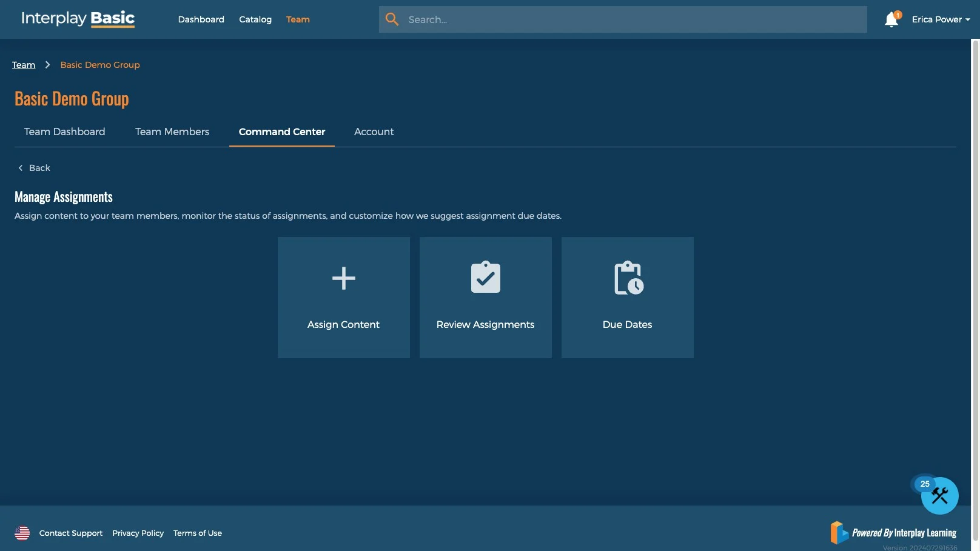Click the US flag language icon
This screenshot has width=980, height=551.
tap(22, 533)
